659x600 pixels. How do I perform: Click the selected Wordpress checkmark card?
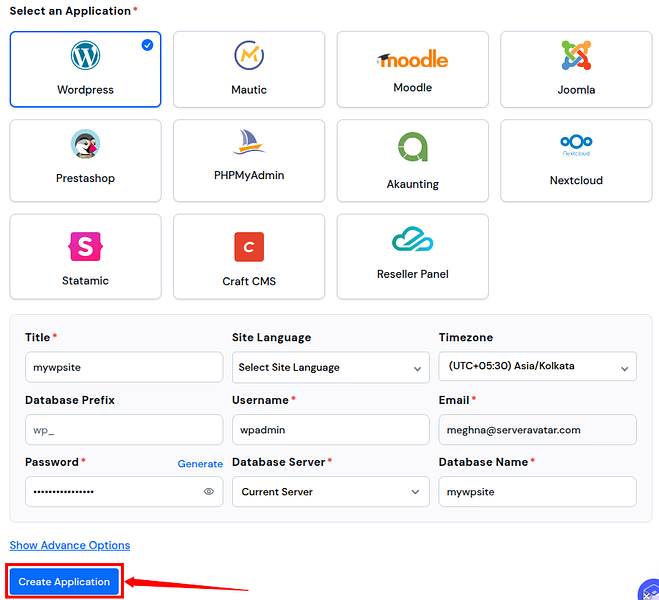[85, 68]
